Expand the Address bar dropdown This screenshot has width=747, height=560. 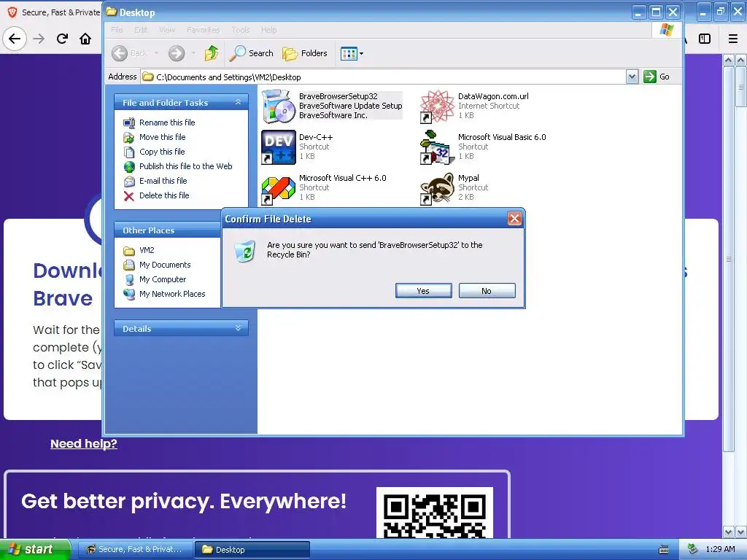pyautogui.click(x=632, y=77)
